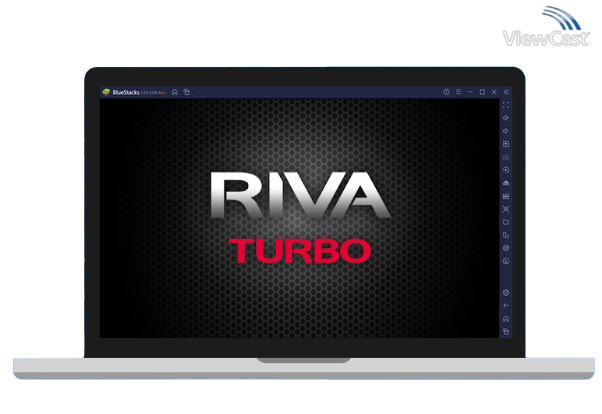This screenshot has width=602, height=414.
Task: Collapse the side toolbar with double chevron
Action: coord(506,92)
